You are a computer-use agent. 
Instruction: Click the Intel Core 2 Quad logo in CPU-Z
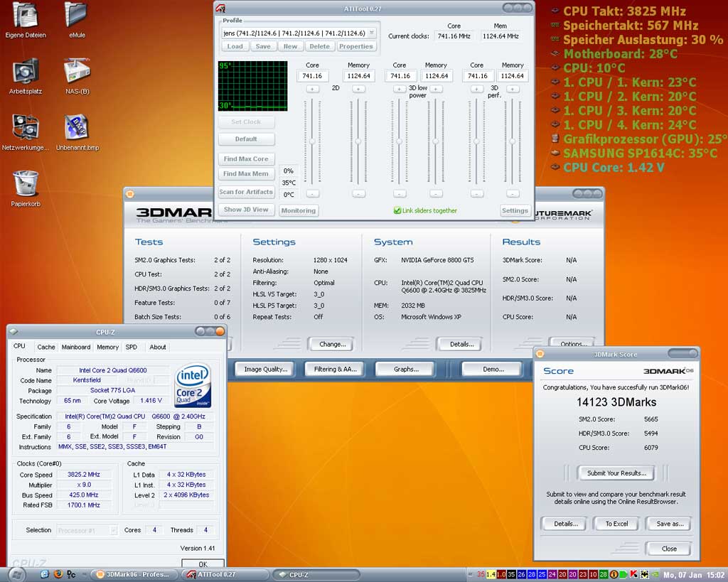pyautogui.click(x=193, y=386)
